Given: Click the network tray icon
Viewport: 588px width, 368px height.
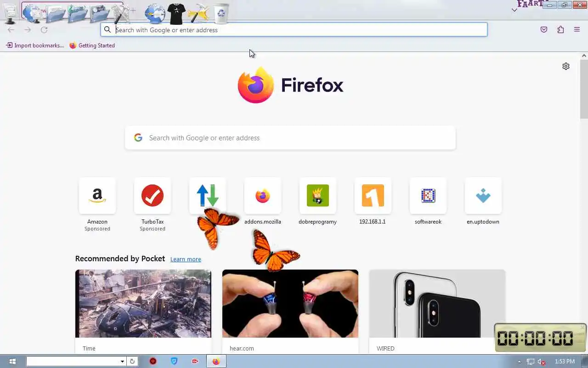Looking at the screenshot, I should click(531, 362).
